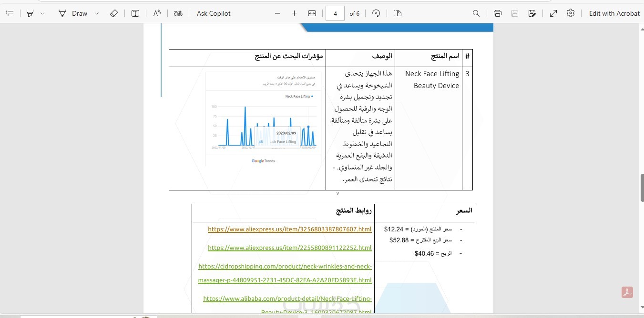Choose the Add text tool
This screenshot has width=644, height=318.
(x=135, y=13)
